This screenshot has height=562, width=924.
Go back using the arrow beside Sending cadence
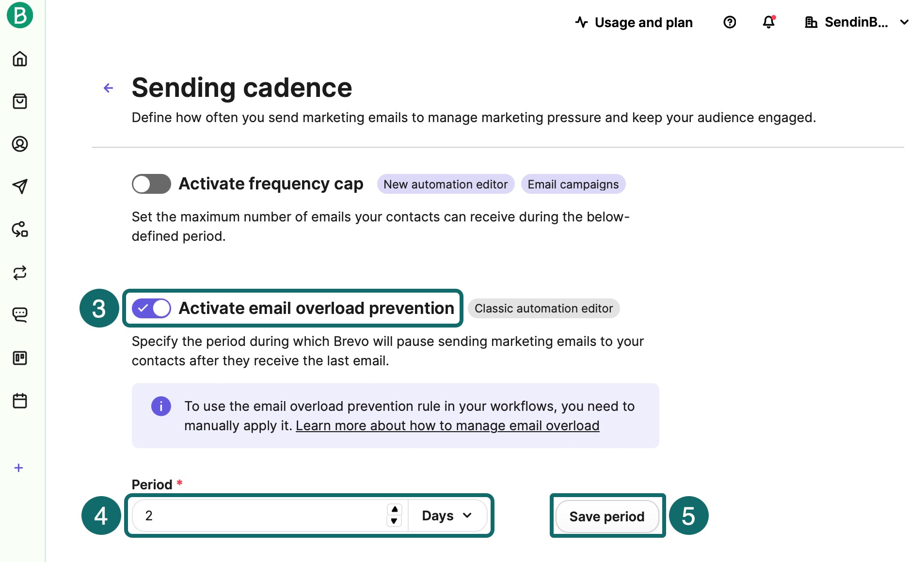pyautogui.click(x=107, y=88)
